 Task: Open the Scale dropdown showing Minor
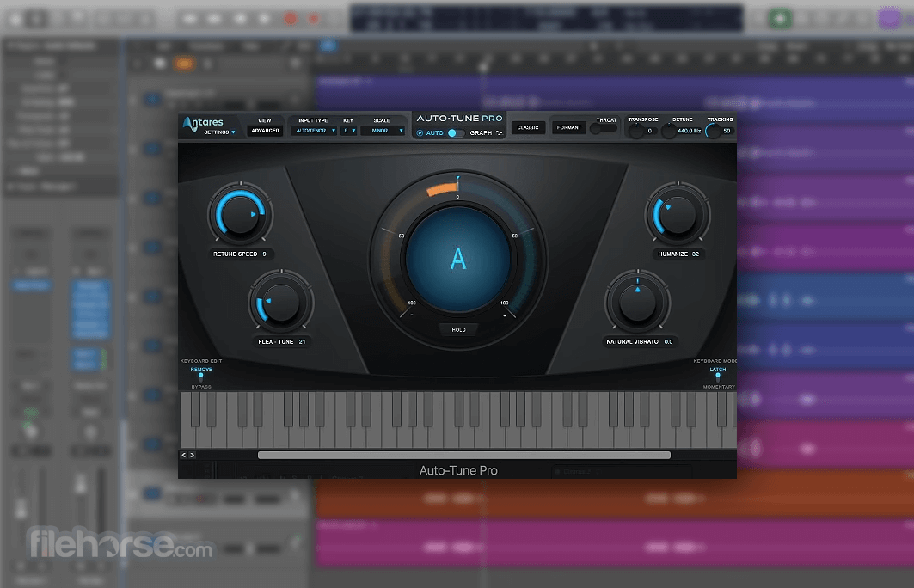click(383, 131)
